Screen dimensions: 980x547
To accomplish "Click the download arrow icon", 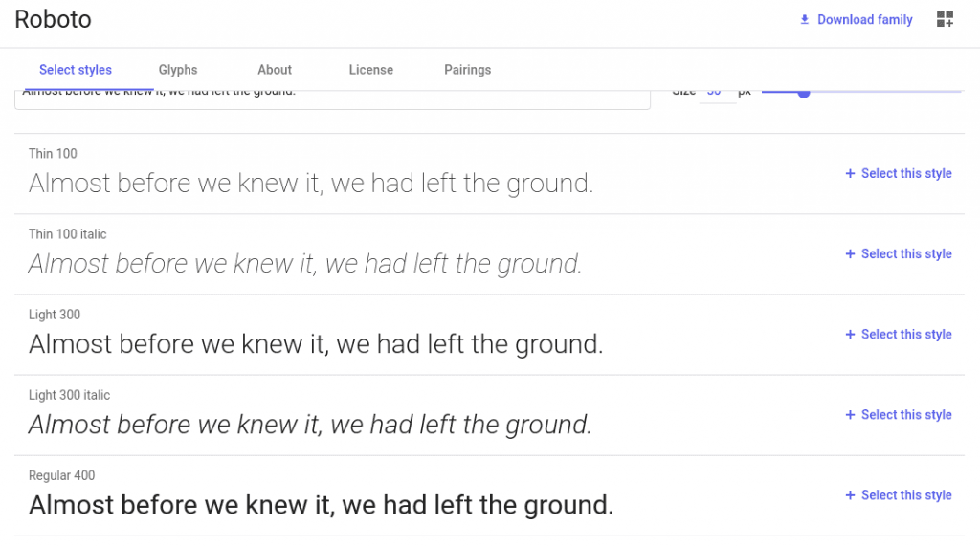I will point(805,20).
